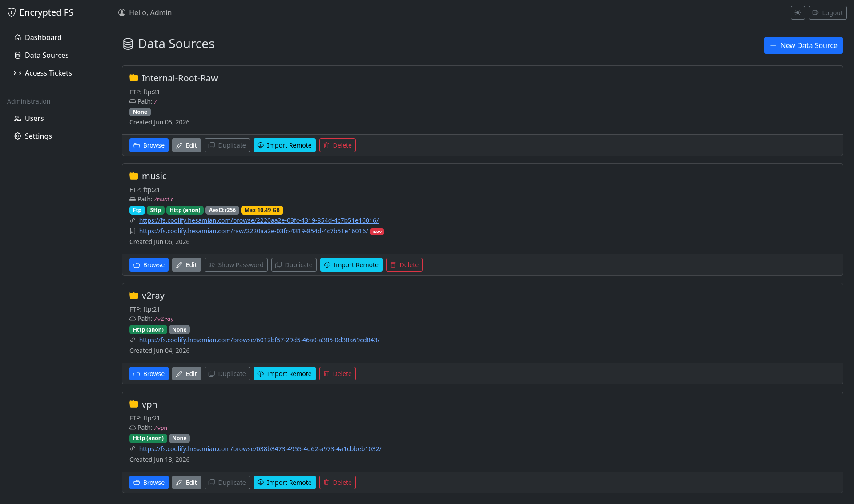Click the Http (anon) badge on vpn
The height and width of the screenshot is (504, 854).
(148, 438)
